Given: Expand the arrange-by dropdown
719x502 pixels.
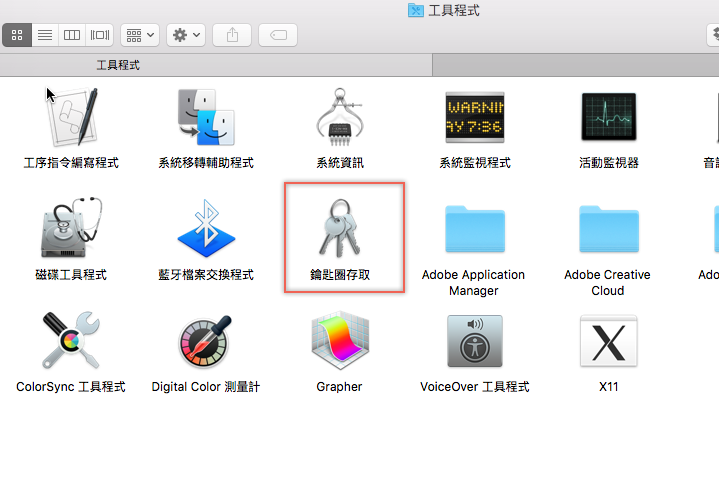Looking at the screenshot, I should pos(139,35).
